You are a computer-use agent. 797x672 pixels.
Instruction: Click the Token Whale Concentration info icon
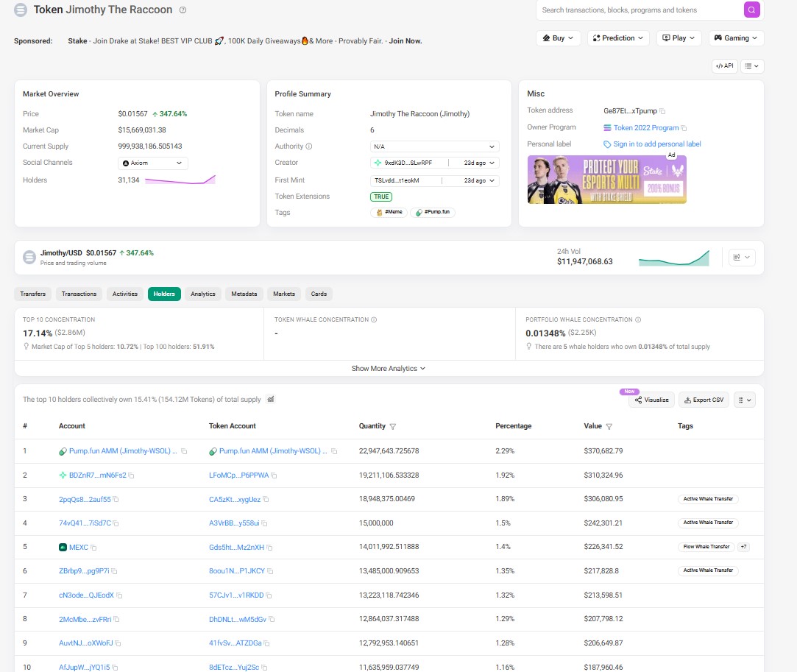click(x=374, y=319)
